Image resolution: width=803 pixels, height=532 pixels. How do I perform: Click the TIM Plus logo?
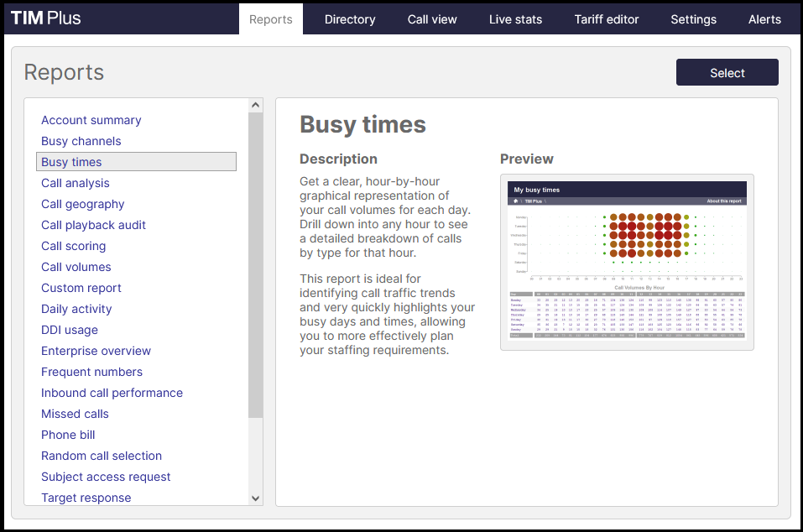46,17
